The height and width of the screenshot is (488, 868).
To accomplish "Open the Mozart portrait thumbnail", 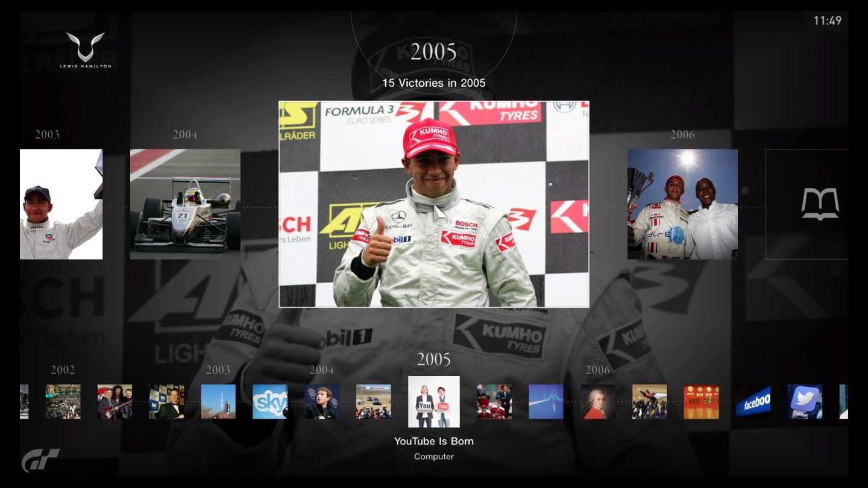I will pos(598,401).
